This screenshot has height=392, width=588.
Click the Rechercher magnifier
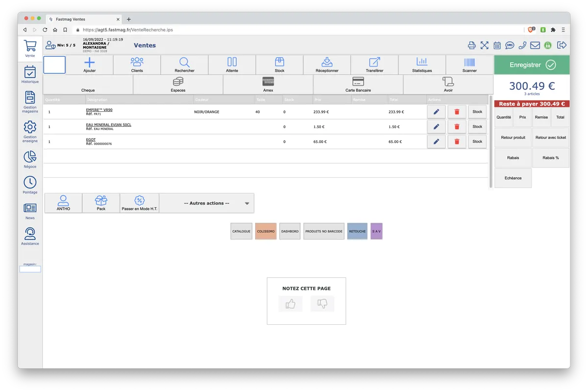coord(185,65)
